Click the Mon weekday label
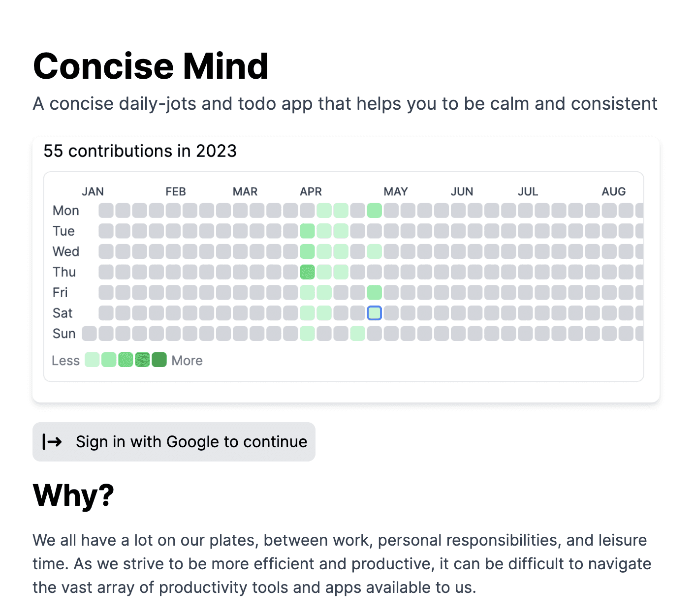This screenshot has width=695, height=616. 66,211
